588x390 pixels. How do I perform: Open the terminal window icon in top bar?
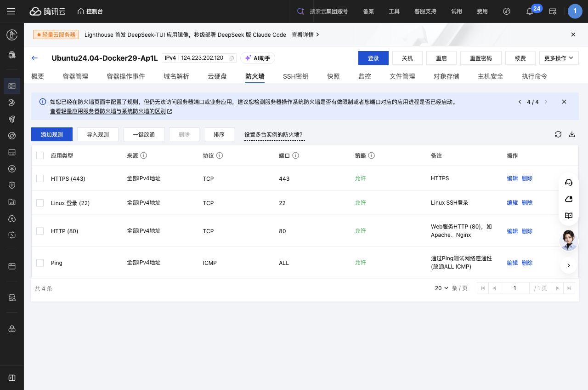pyautogui.click(x=553, y=11)
